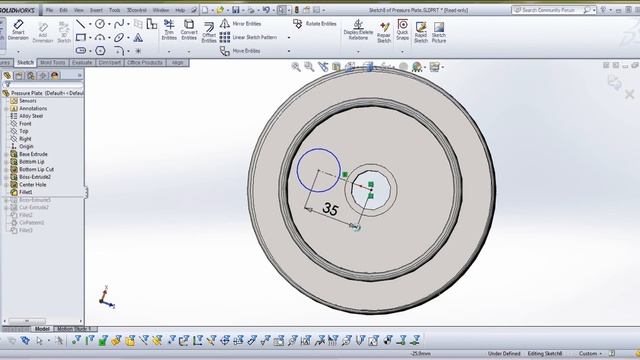The image size is (640, 360).
Task: Switch to the Office Products tab
Action: [145, 62]
